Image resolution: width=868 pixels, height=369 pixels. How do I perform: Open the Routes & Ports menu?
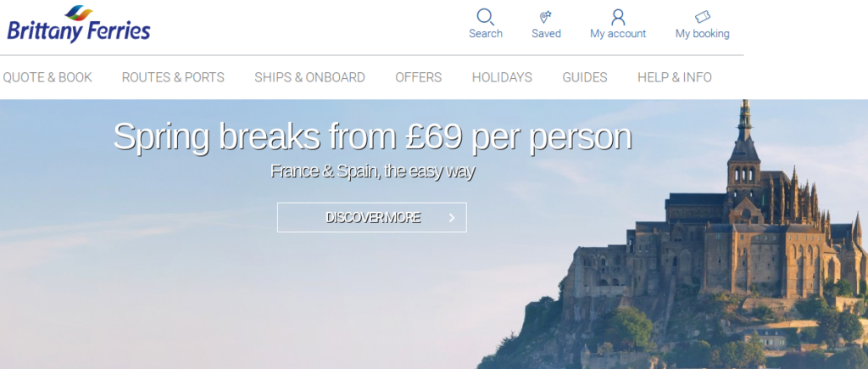[x=173, y=77]
